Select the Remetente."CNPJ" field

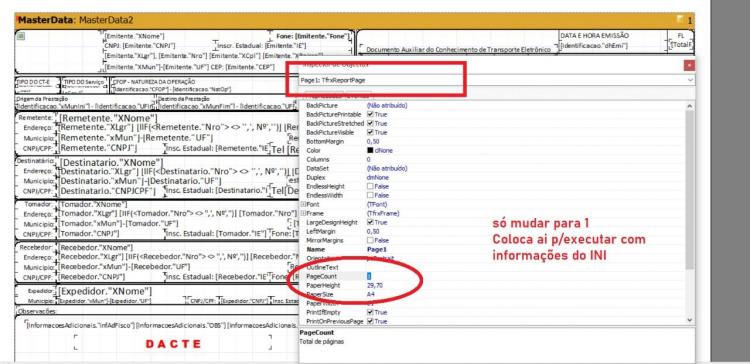click(x=99, y=148)
